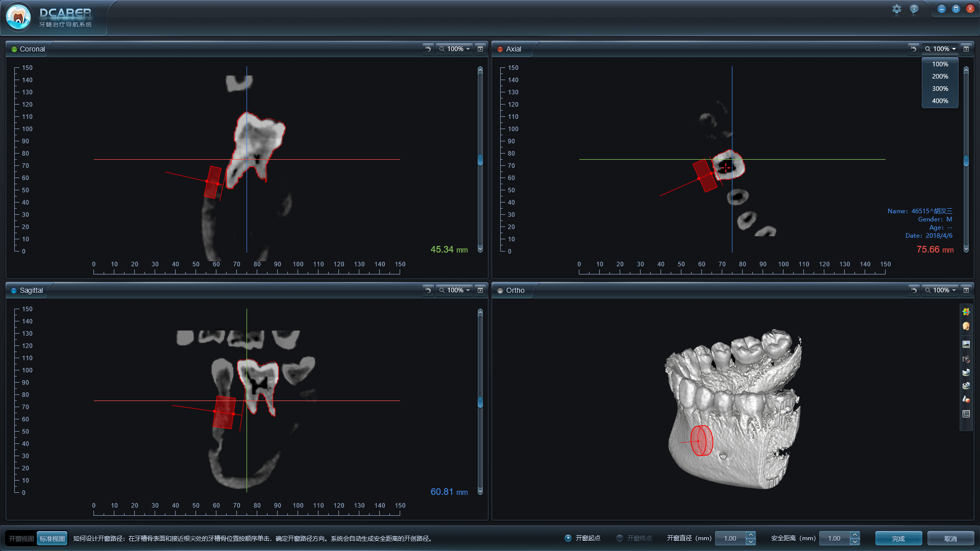This screenshot has height=551, width=980.
Task: Click the 取消 button
Action: tap(950, 539)
